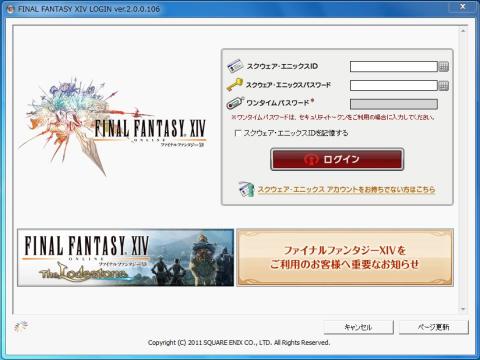The width and height of the screenshot is (480, 360).
Task: Click the Square Enix ID input field
Action: (x=393, y=66)
